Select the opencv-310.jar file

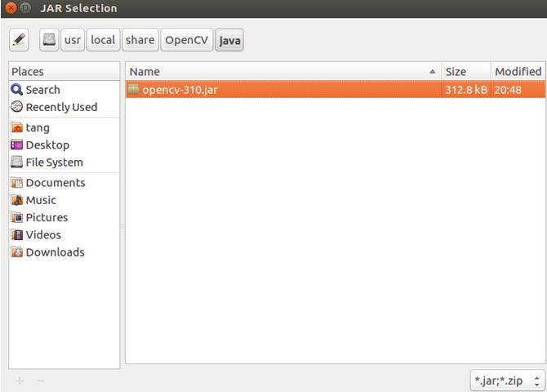(336, 90)
